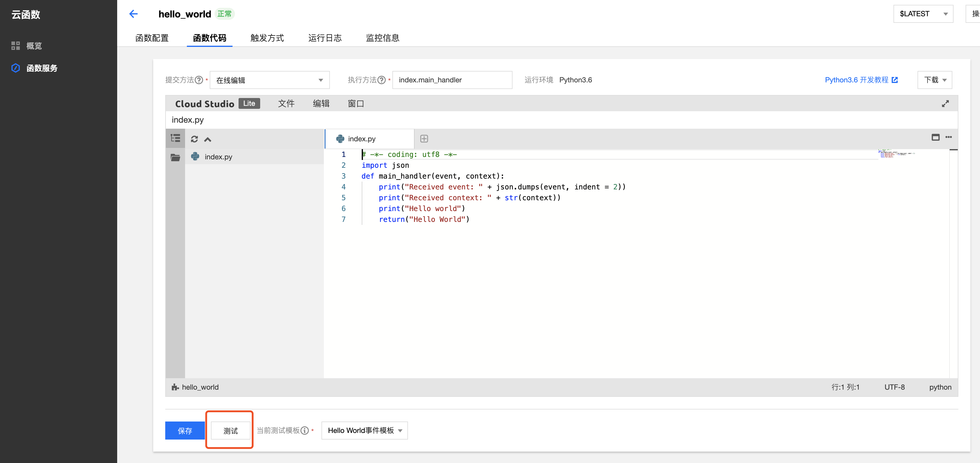Screen dimensions: 980x463
Task: Open the 窗口 menu in Cloud Studio
Action: click(356, 103)
